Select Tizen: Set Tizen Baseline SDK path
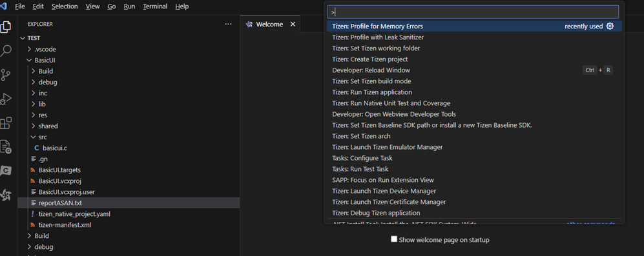The height and width of the screenshot is (256, 644). pos(474,125)
